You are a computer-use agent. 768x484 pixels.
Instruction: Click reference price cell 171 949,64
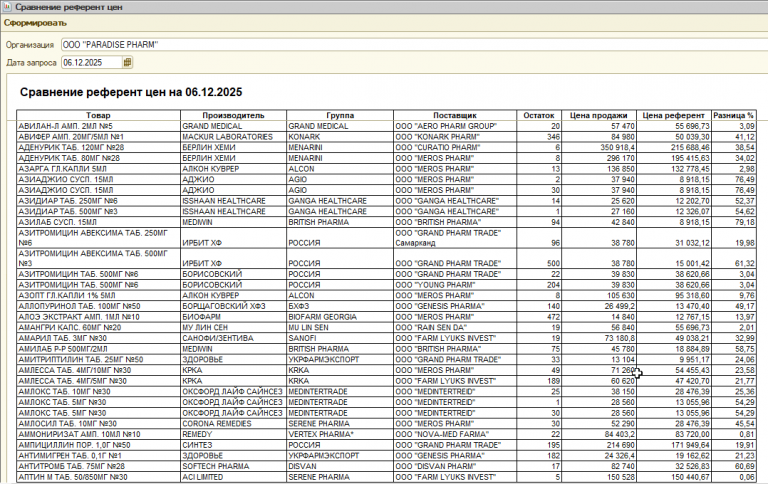click(x=673, y=445)
